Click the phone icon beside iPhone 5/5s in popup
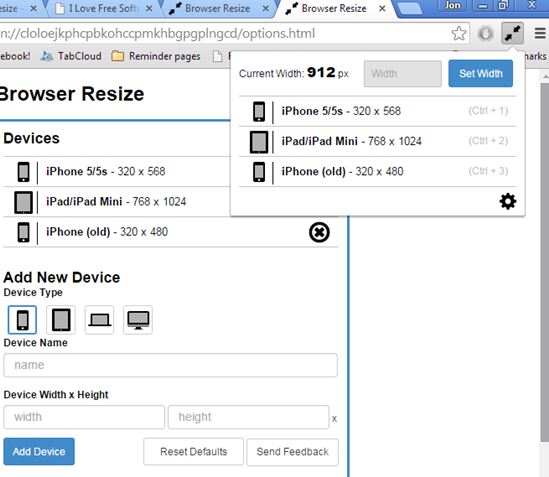 pyautogui.click(x=259, y=111)
